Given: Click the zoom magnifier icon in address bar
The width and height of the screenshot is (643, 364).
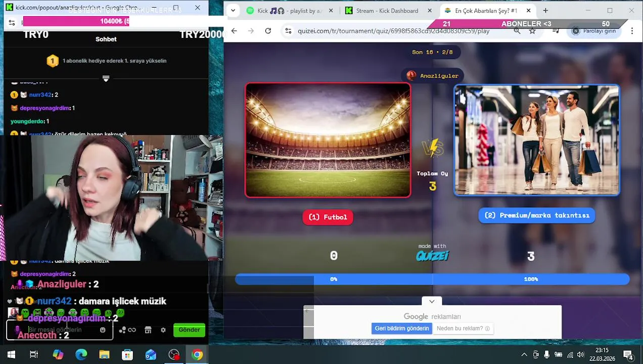Looking at the screenshot, I should [517, 31].
